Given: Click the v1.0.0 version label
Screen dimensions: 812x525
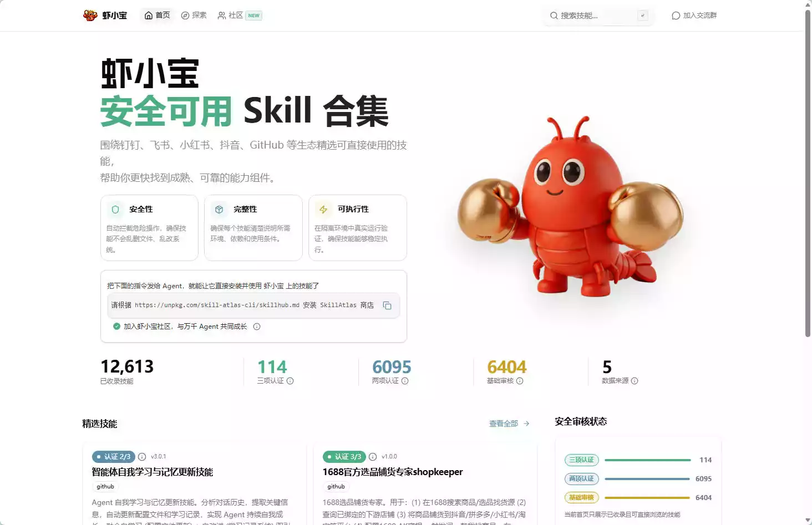Looking at the screenshot, I should (x=389, y=457).
